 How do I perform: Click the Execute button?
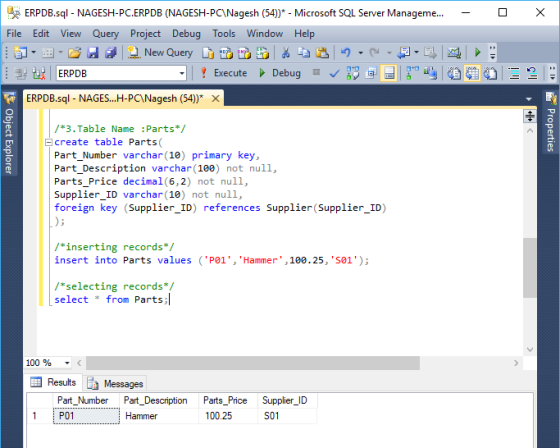click(224, 73)
